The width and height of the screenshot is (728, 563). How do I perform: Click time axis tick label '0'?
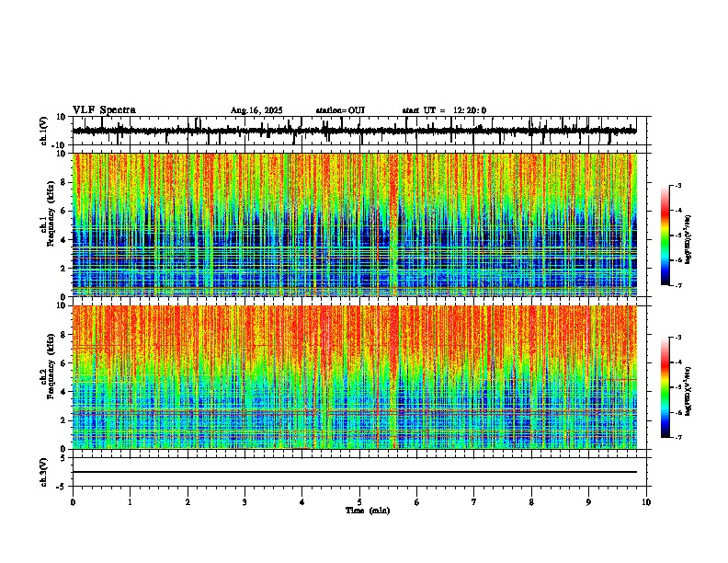point(73,502)
